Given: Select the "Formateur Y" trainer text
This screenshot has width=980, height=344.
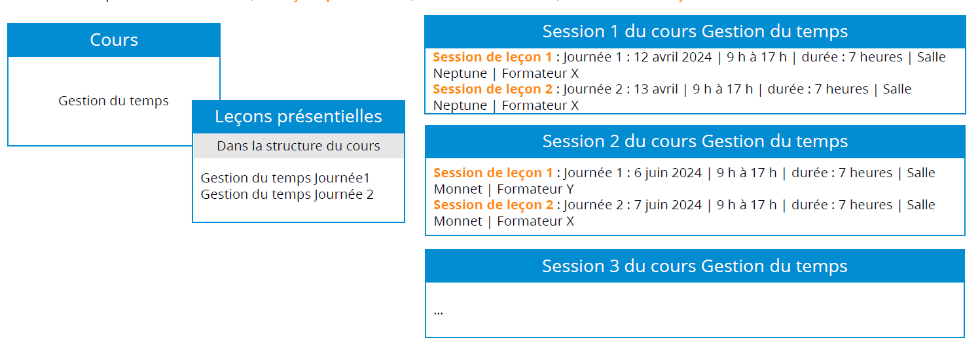Looking at the screenshot, I should 535,189.
